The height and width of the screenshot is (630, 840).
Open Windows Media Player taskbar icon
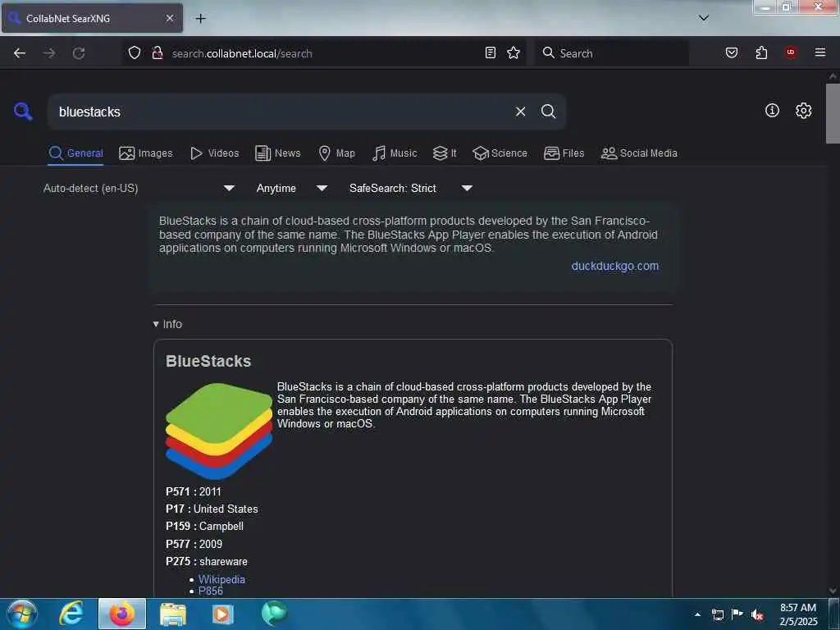point(223,614)
